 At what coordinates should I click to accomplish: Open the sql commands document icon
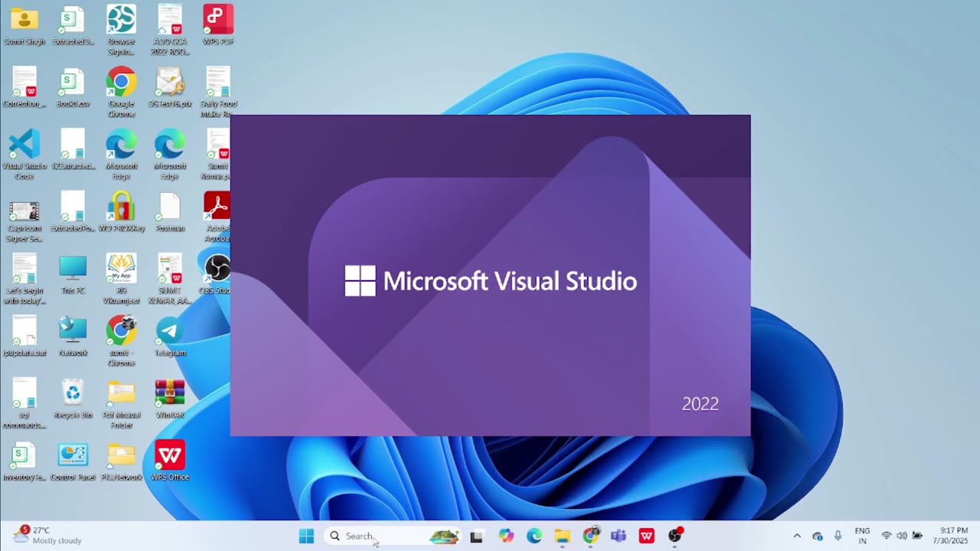24,403
